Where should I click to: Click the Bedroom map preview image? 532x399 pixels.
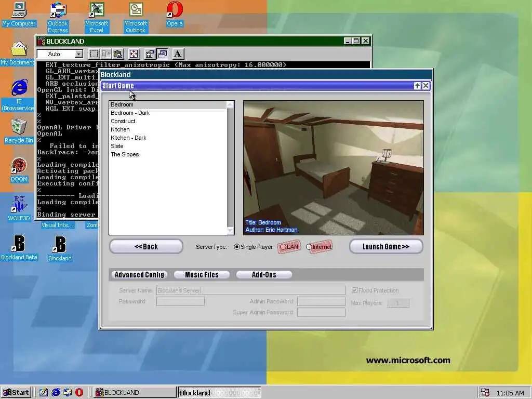(334, 168)
